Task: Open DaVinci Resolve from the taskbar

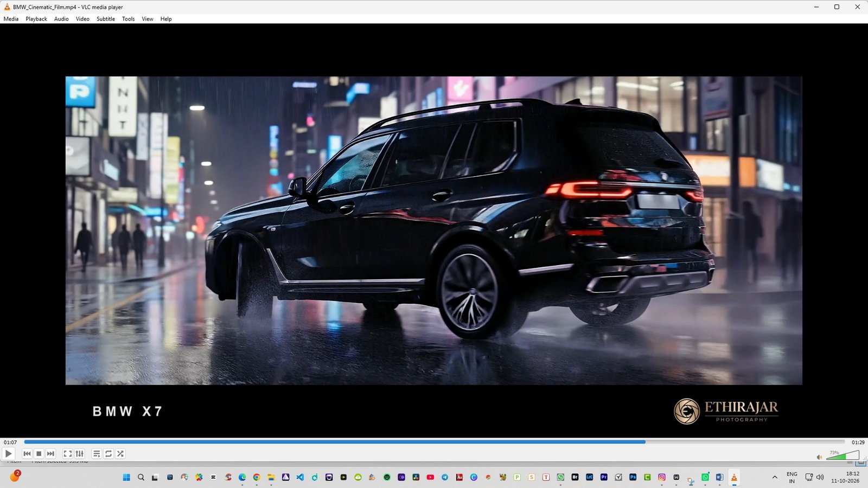Action: tap(416, 477)
